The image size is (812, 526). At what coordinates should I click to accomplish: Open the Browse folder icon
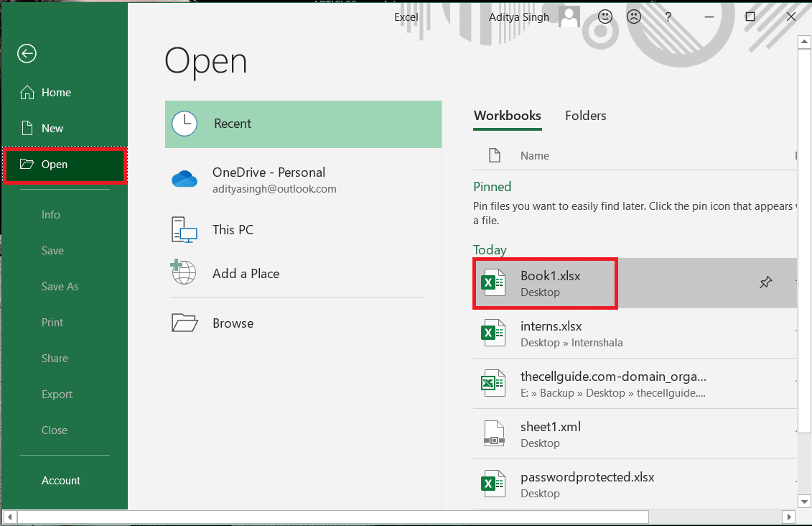(185, 323)
